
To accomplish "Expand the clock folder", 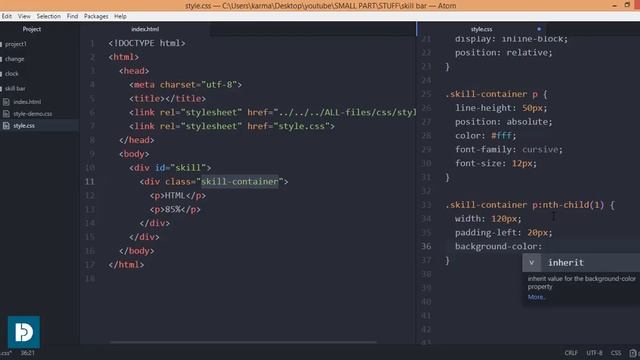I will click(x=11, y=74).
